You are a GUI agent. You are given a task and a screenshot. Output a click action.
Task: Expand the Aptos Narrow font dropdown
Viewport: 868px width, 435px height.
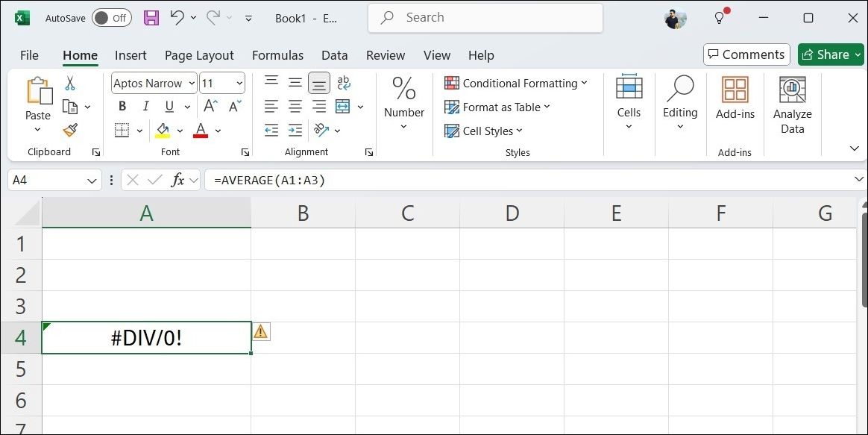point(192,84)
